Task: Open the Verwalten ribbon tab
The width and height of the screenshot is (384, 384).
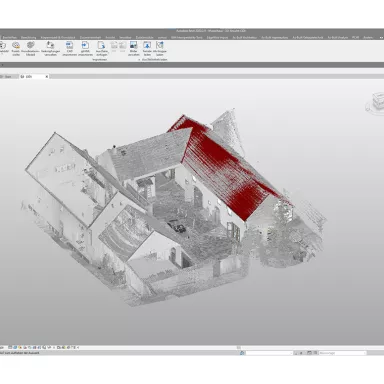Action: [125, 37]
